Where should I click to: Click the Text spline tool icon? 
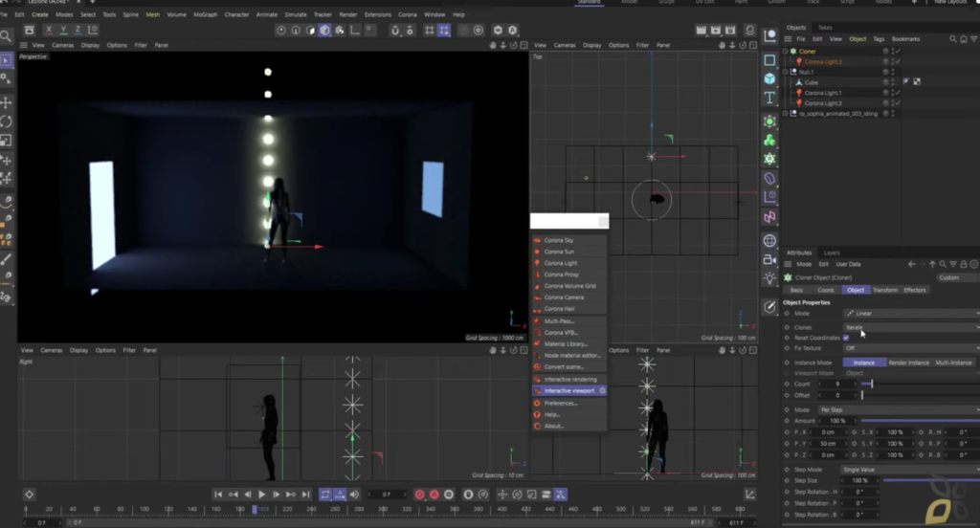pyautogui.click(x=770, y=99)
